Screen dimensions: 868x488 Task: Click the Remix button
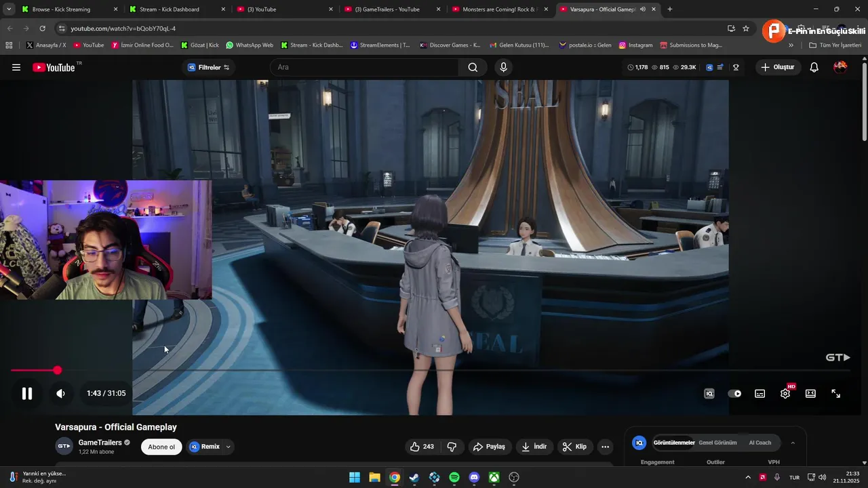[205, 447]
